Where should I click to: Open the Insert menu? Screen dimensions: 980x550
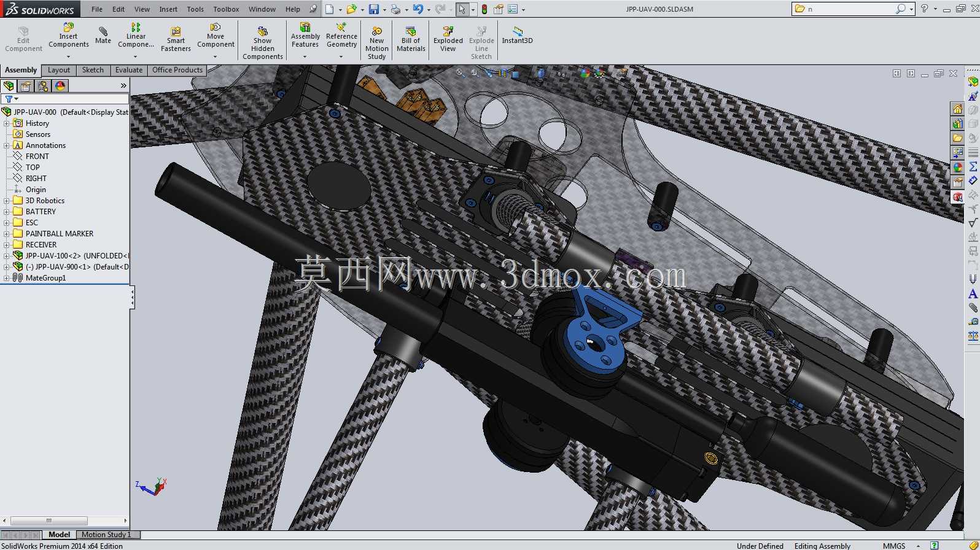[168, 9]
